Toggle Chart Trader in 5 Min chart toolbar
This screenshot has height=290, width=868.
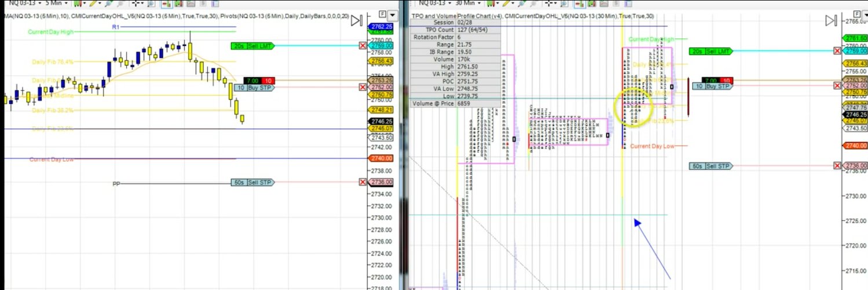point(166,3)
